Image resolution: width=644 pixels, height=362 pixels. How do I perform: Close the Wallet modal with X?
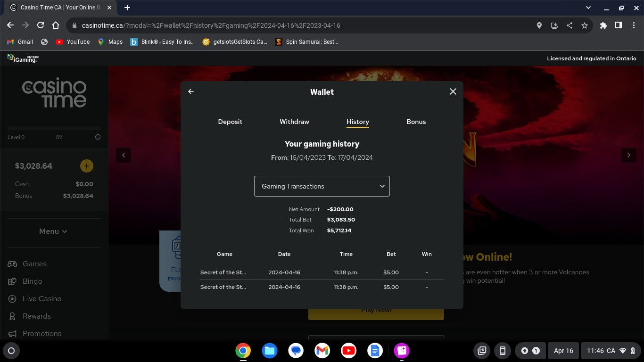click(x=453, y=91)
